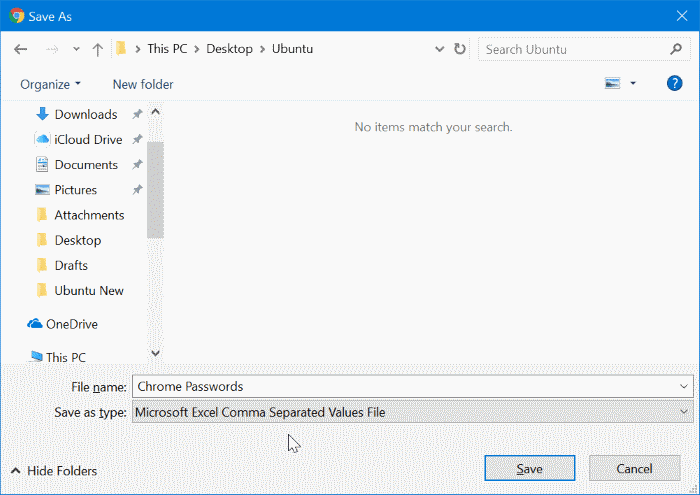Click the Documents file icon
The height and width of the screenshot is (495, 700).
[x=42, y=165]
